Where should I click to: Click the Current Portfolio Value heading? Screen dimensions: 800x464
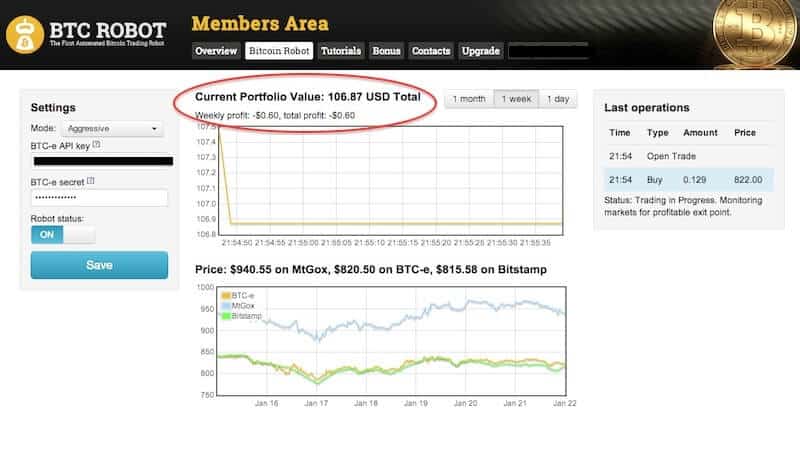coord(308,97)
